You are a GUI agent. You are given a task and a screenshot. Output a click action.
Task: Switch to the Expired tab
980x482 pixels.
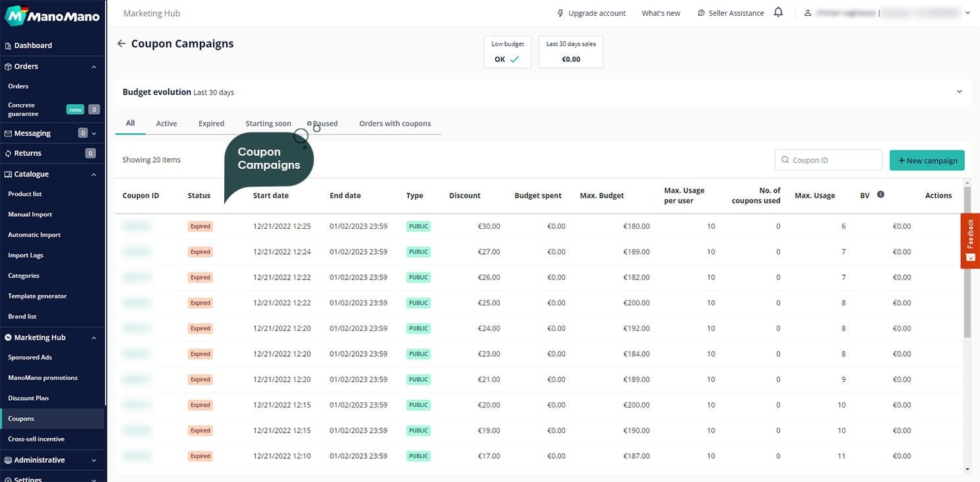(211, 123)
